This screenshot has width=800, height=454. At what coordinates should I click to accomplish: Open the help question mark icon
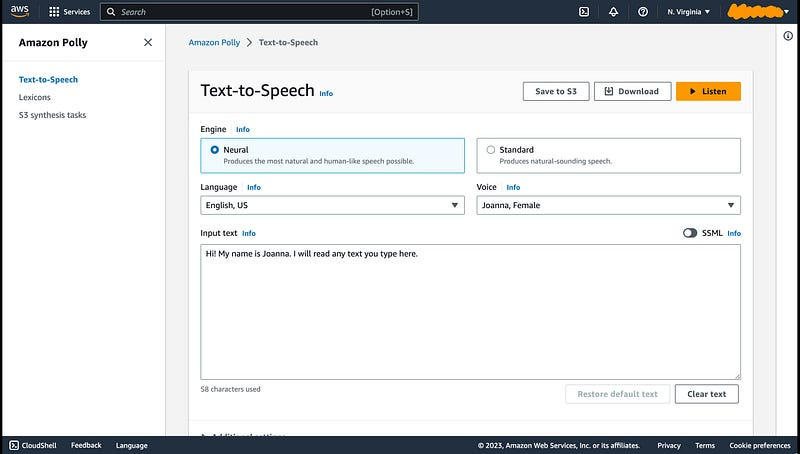click(643, 12)
